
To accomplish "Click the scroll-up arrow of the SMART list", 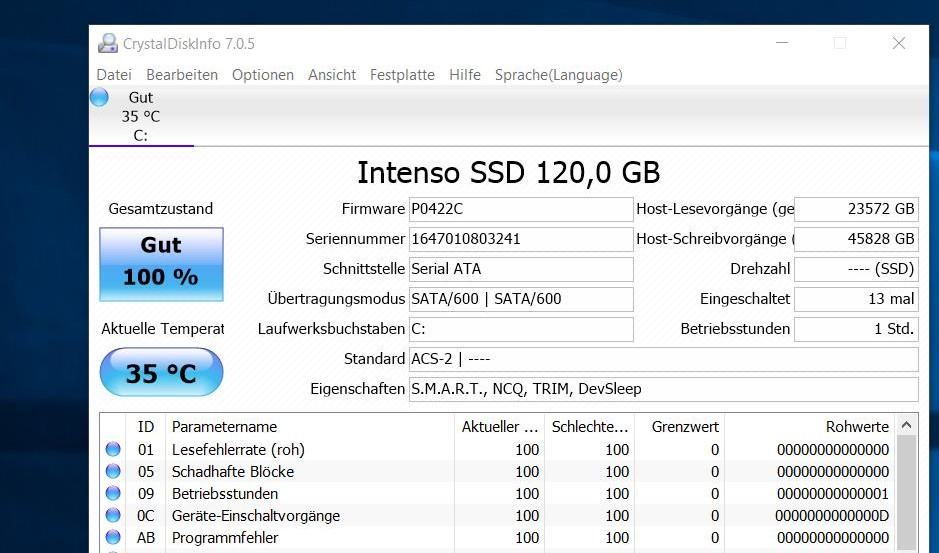I will click(x=906, y=425).
